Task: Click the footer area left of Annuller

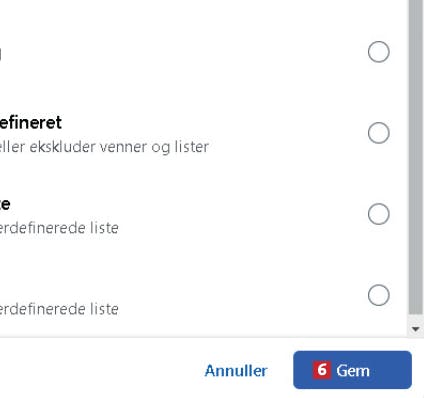Action: [100, 369]
